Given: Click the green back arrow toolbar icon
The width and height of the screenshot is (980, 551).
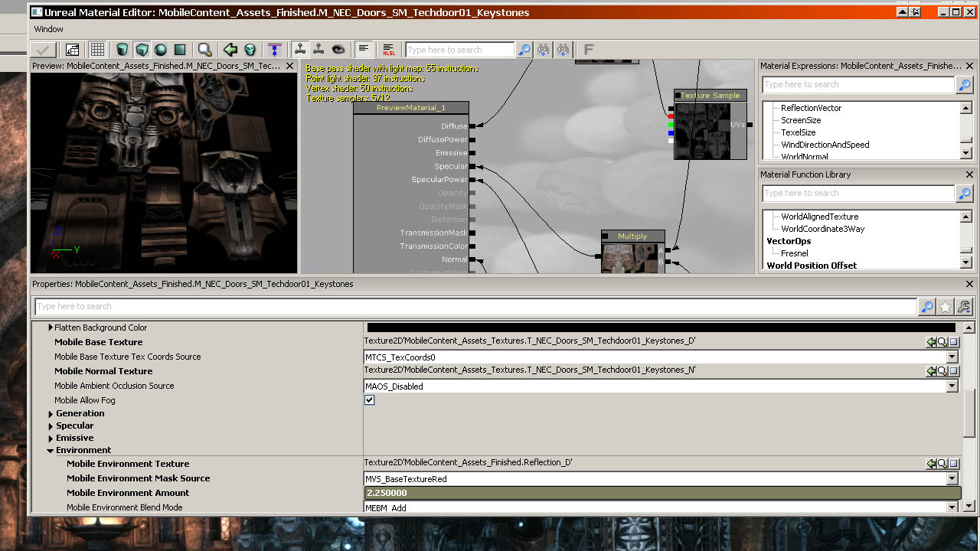Looking at the screenshot, I should click(230, 50).
